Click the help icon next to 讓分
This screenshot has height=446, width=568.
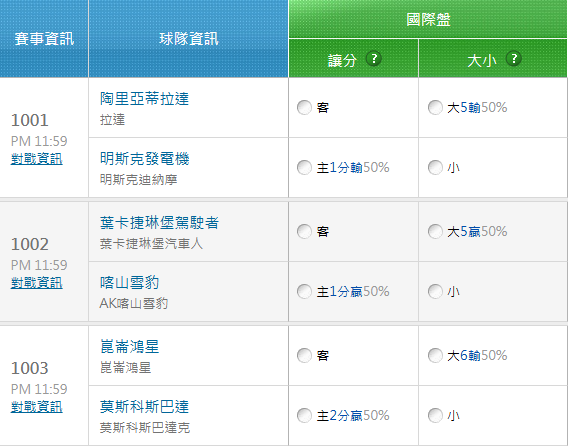pyautogui.click(x=374, y=58)
